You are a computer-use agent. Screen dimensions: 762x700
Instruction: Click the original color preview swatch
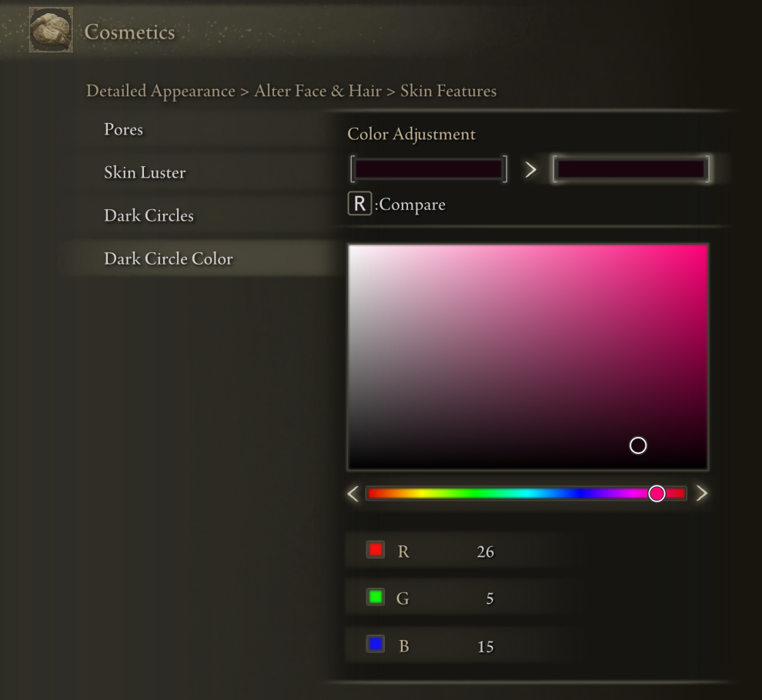(429, 169)
